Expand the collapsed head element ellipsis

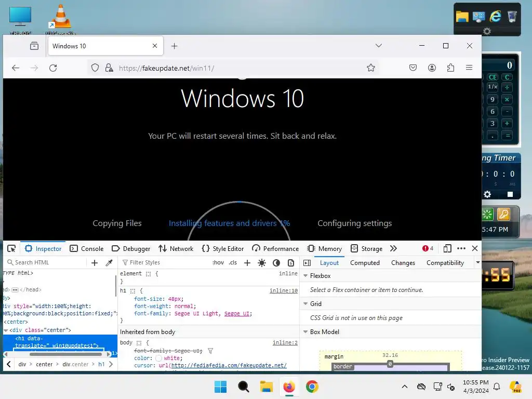15,290
